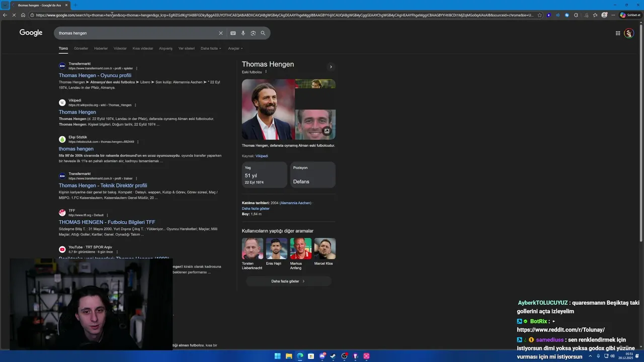Click the large Thomas Hengen portrait photo
The image size is (644, 362).
(x=268, y=109)
